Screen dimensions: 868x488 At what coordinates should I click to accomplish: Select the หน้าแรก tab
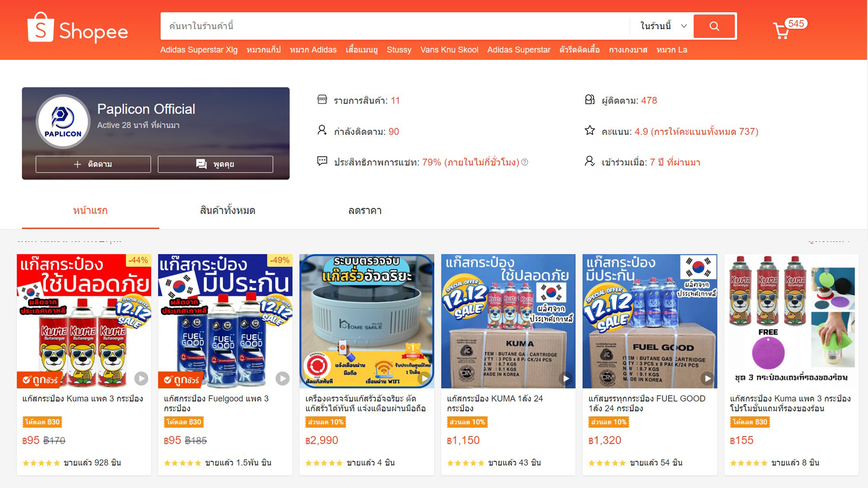point(90,211)
